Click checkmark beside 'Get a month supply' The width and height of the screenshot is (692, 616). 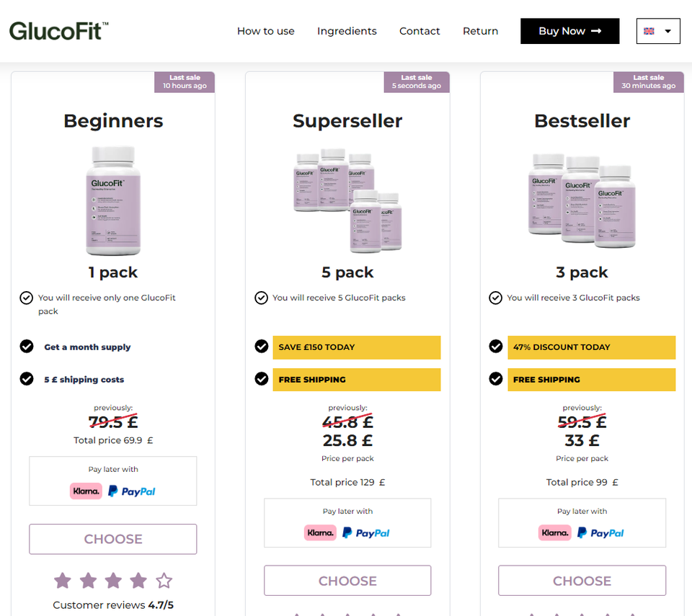coord(27,347)
